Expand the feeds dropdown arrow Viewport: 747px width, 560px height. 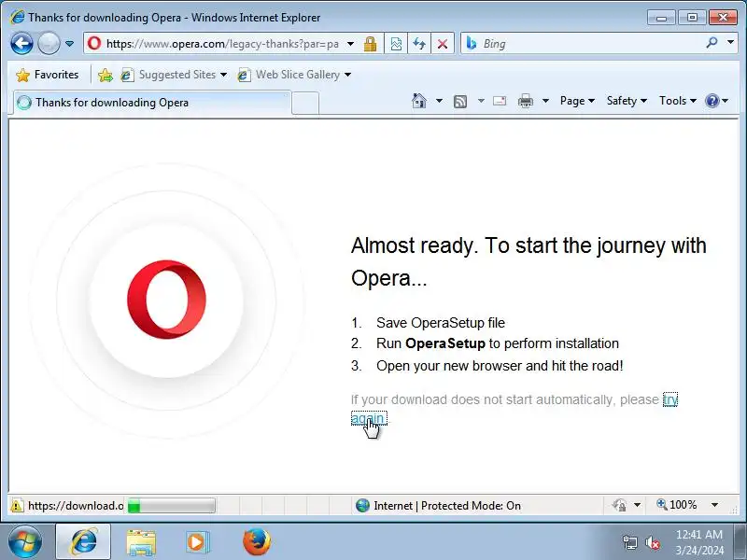coord(481,101)
